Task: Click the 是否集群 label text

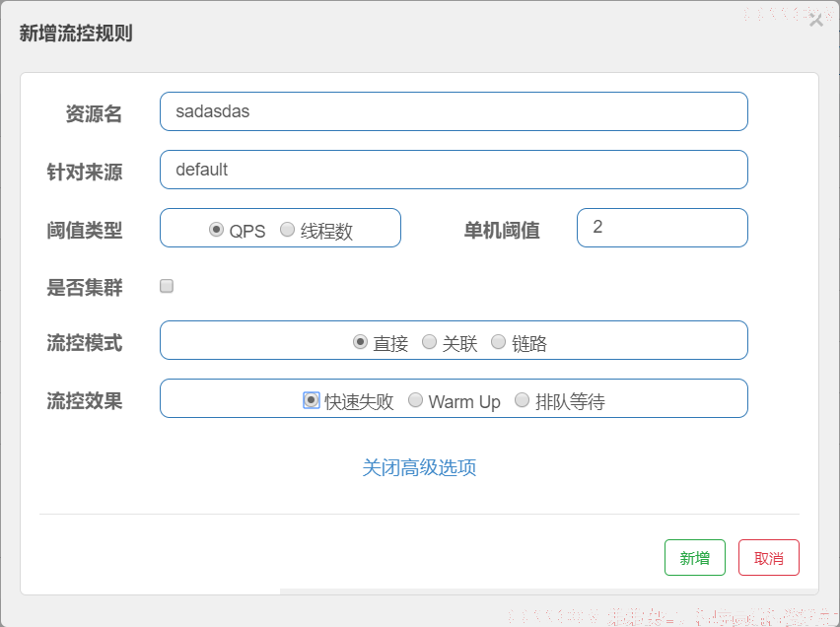Action: coord(85,288)
